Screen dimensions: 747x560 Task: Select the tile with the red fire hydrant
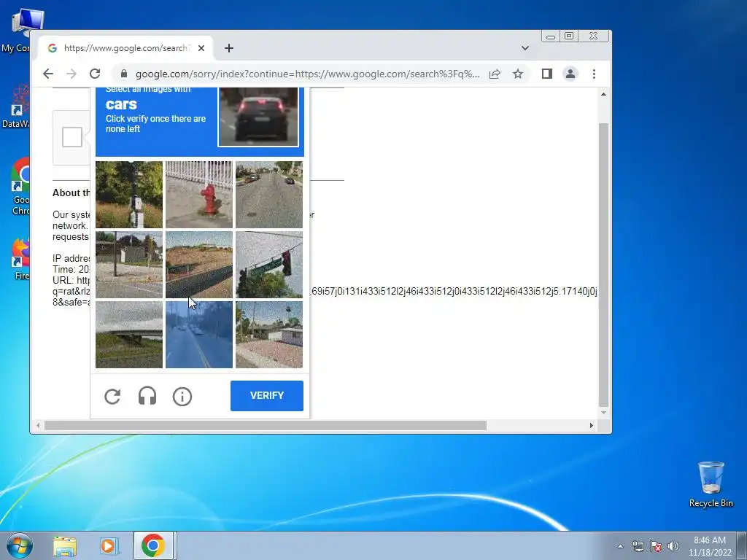199,194
